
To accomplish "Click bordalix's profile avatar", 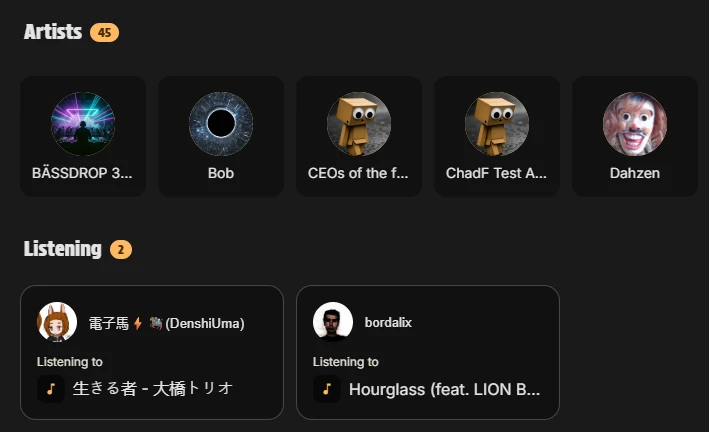I will pos(333,322).
